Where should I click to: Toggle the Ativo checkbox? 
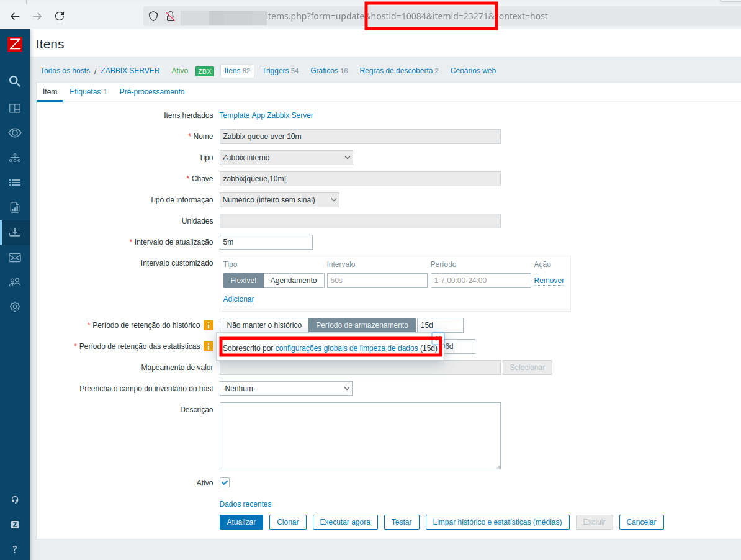(x=225, y=482)
